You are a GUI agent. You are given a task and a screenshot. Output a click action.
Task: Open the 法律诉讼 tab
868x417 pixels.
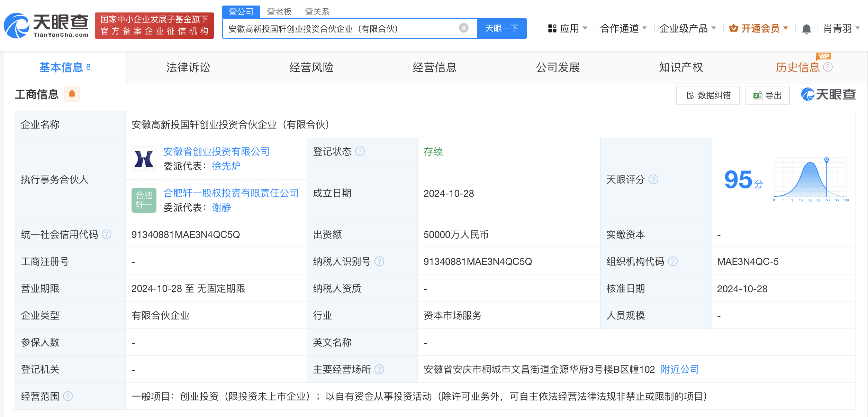(x=187, y=68)
